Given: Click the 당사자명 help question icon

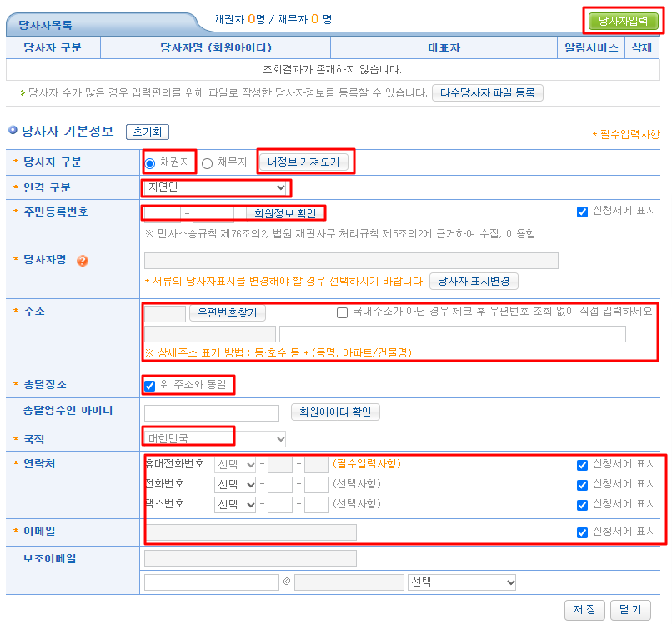Looking at the screenshot, I should [83, 261].
